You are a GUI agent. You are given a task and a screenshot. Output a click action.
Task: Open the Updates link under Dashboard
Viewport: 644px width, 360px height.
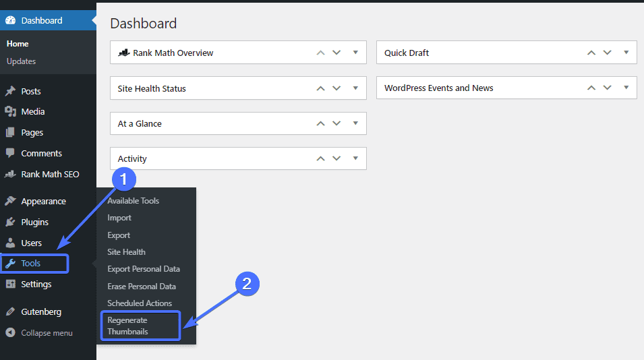pos(21,61)
